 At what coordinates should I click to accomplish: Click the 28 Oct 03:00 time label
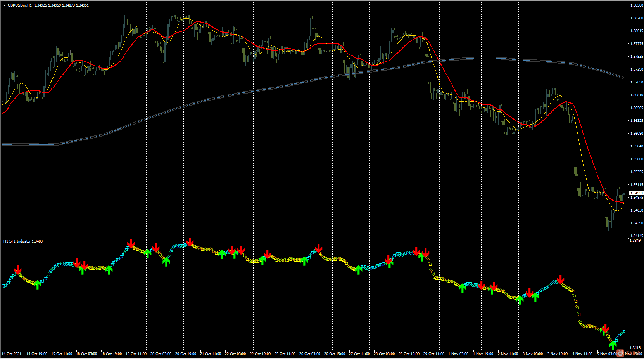coord(384,354)
